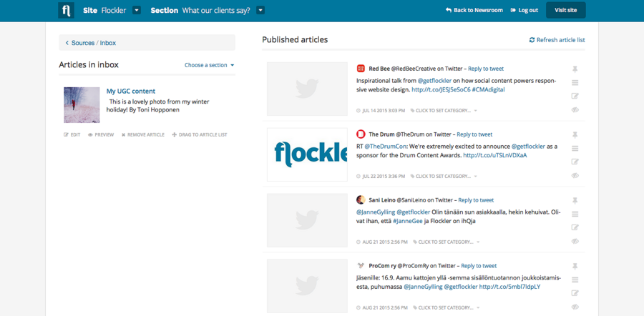The image size is (644, 316).
Task: Edit the Sani Leino tweet
Action: click(575, 227)
